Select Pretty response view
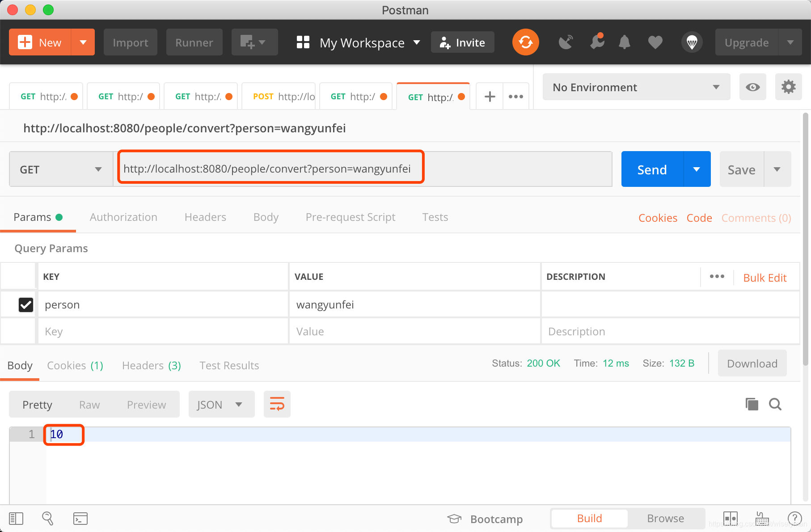The image size is (811, 532). tap(38, 405)
